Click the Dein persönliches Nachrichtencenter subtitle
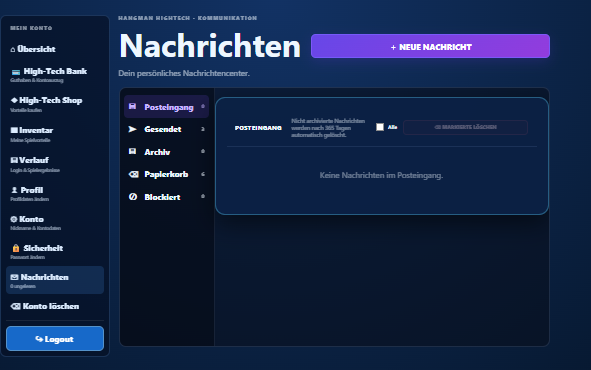Screen dimensions: 591x370 184,73
